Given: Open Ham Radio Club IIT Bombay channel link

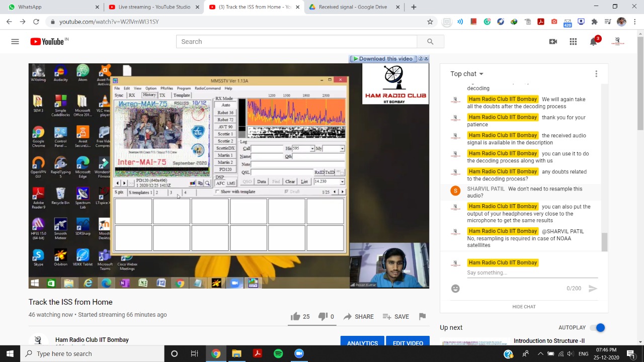Looking at the screenshot, I should tap(92, 340).
